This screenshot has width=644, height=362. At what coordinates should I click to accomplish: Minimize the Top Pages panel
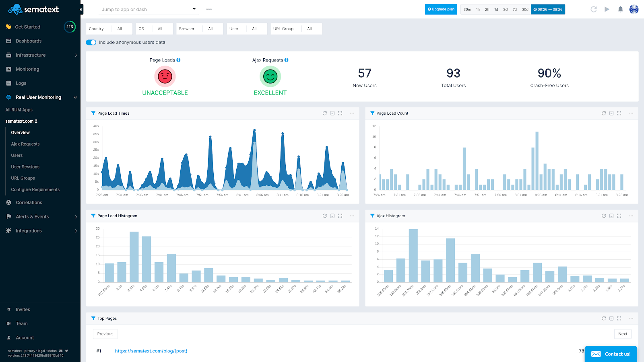point(611,319)
